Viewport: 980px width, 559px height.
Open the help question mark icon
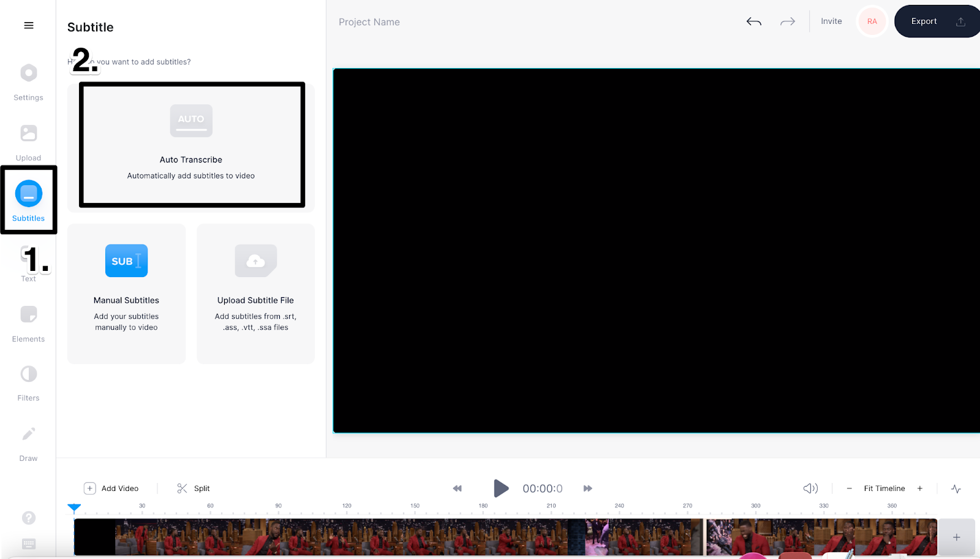29,518
